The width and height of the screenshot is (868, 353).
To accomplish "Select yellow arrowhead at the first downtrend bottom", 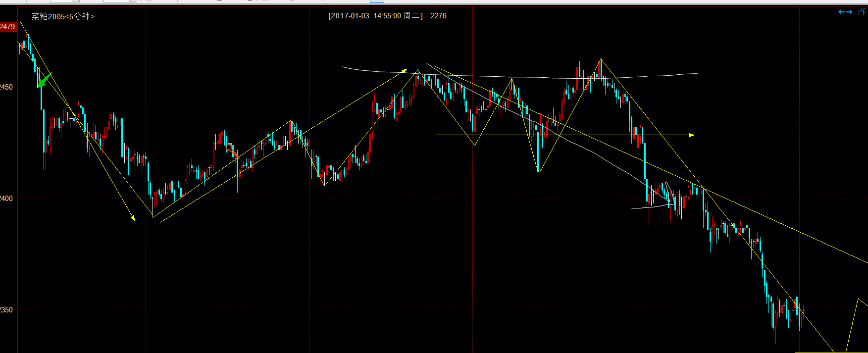I will click(133, 218).
